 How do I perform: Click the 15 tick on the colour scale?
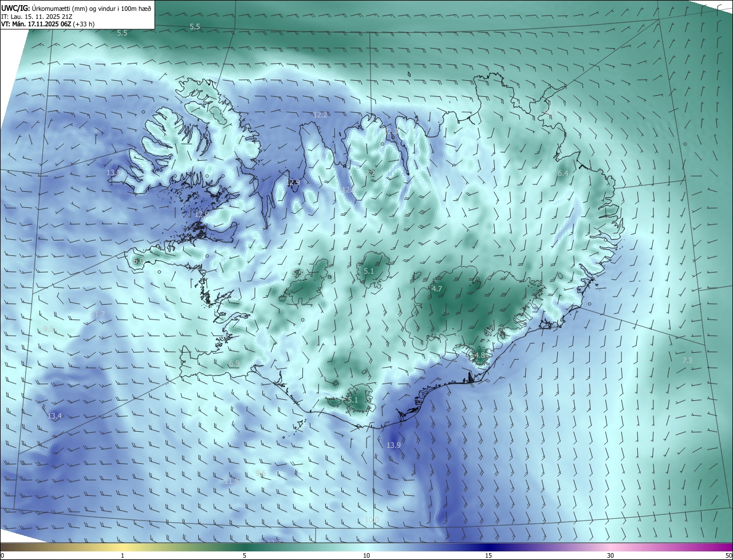(x=488, y=555)
